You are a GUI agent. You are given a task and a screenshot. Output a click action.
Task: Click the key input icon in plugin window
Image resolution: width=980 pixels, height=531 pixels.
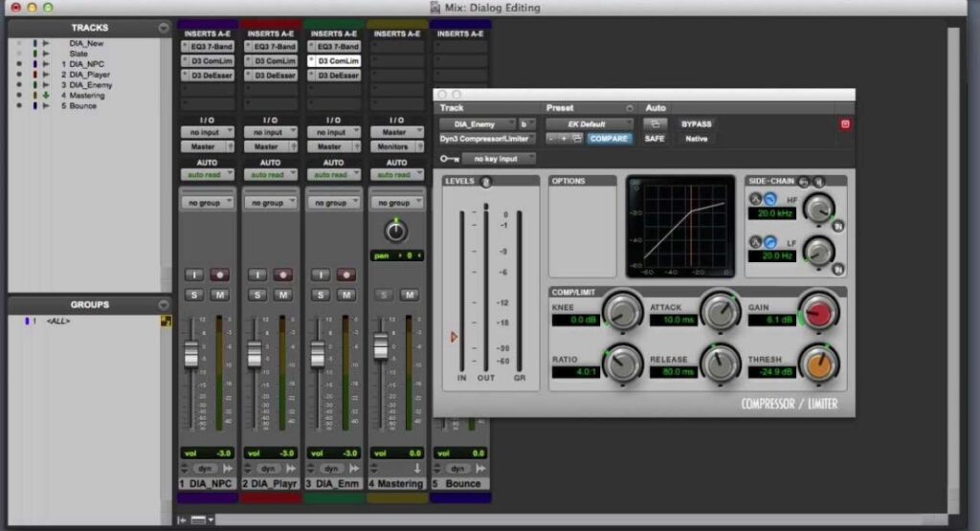coord(449,159)
